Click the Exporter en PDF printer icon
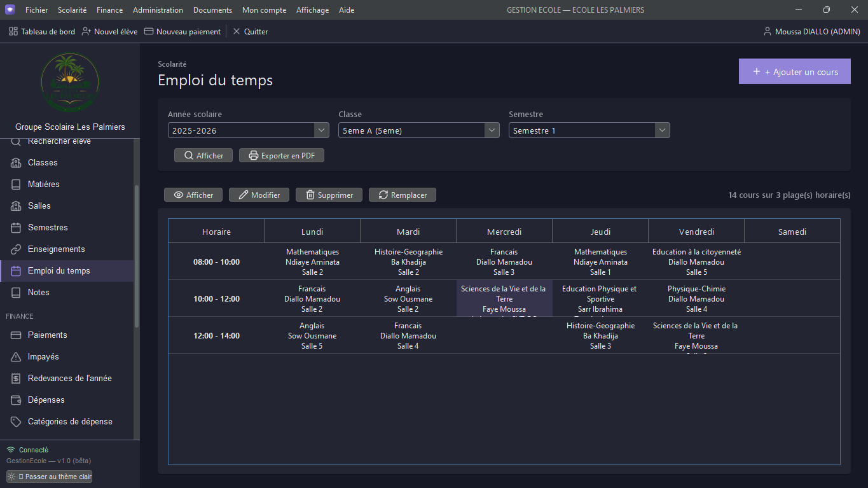Viewport: 868px width, 488px height. click(x=254, y=155)
